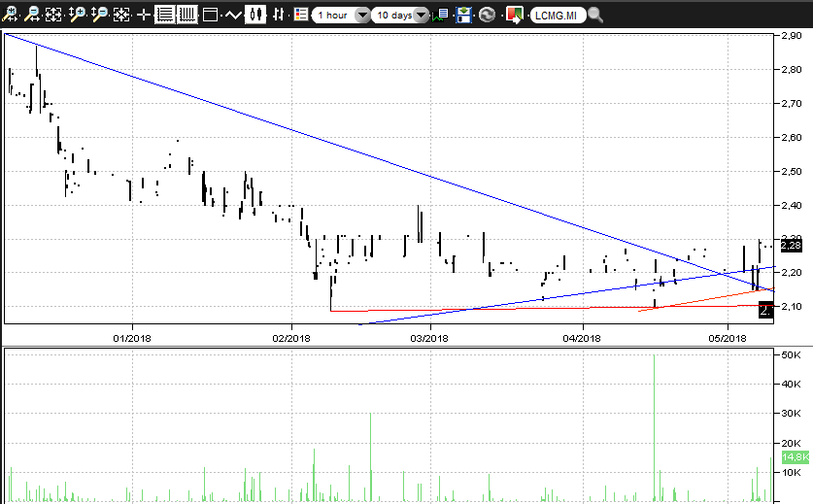The height and width of the screenshot is (504, 813).
Task: Open the indicators chart-list icon
Action: [441, 15]
